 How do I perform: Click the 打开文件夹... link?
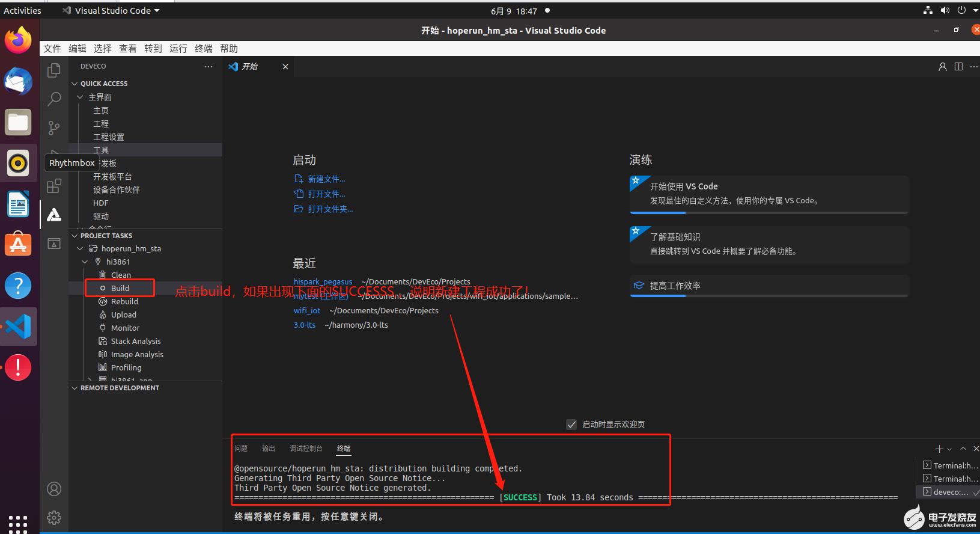coord(330,209)
